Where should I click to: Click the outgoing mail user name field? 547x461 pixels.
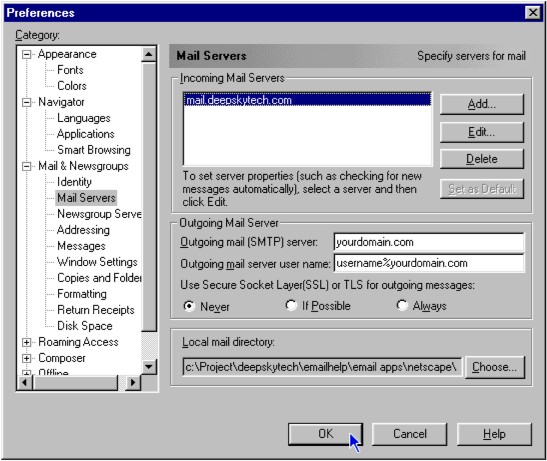click(x=429, y=263)
